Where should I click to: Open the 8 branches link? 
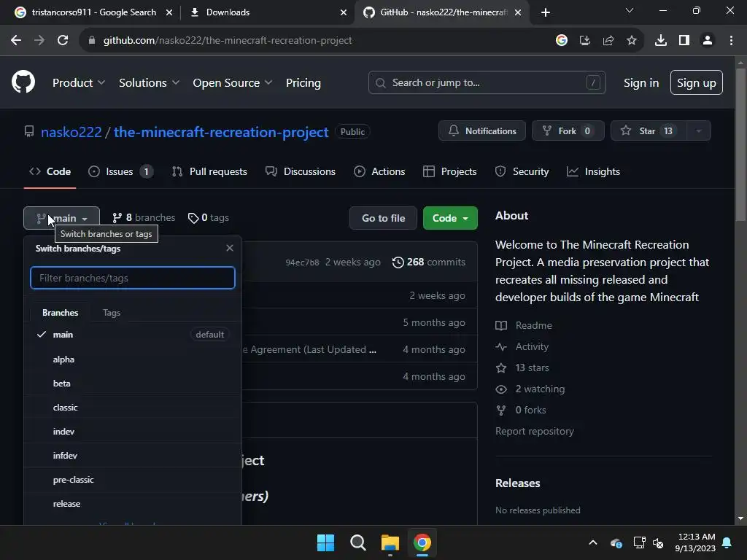point(144,217)
